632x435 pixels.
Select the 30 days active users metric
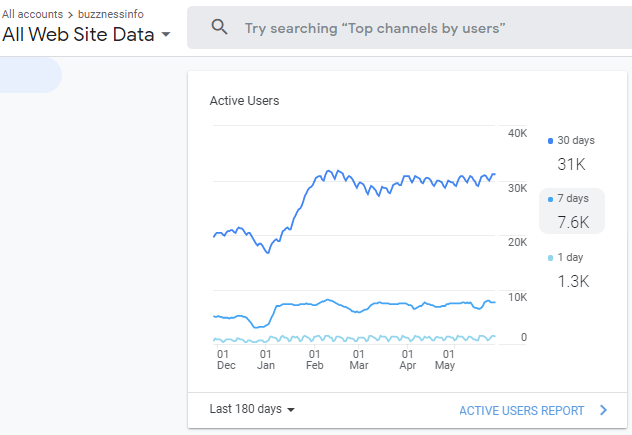(571, 154)
